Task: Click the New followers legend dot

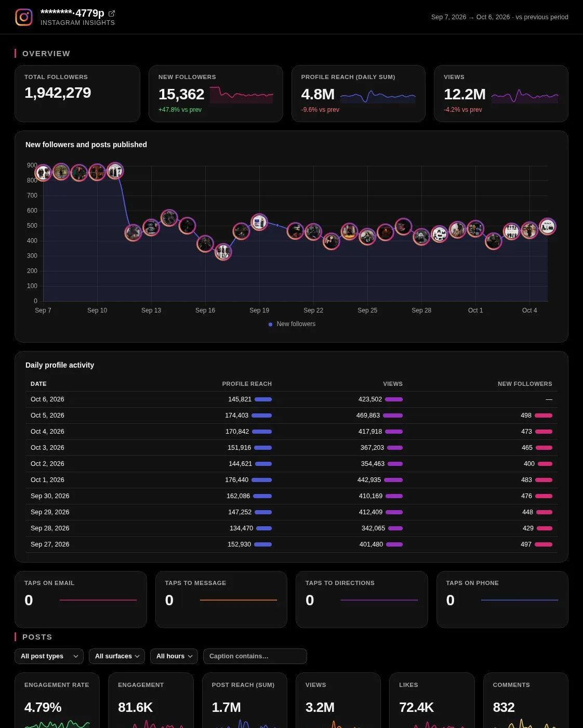Action: (270, 324)
